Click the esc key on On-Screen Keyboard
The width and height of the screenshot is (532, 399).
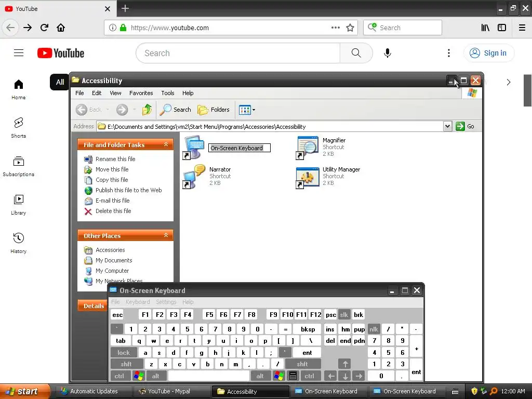click(117, 315)
